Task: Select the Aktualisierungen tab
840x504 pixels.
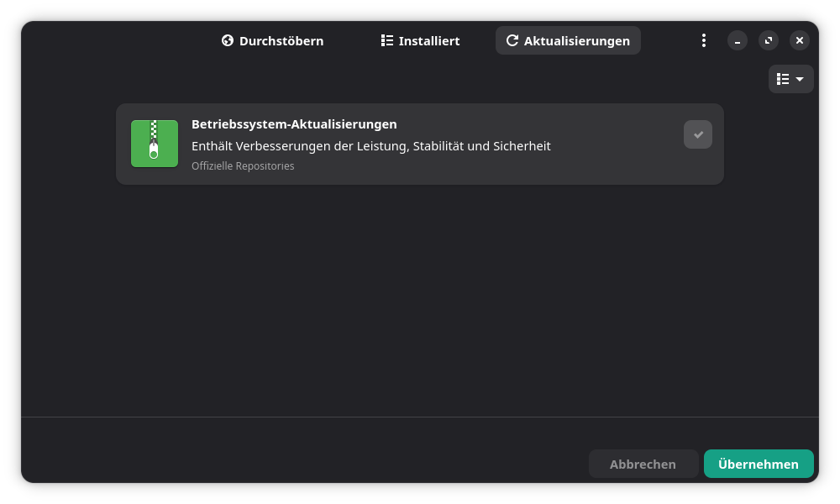Action: [568, 40]
